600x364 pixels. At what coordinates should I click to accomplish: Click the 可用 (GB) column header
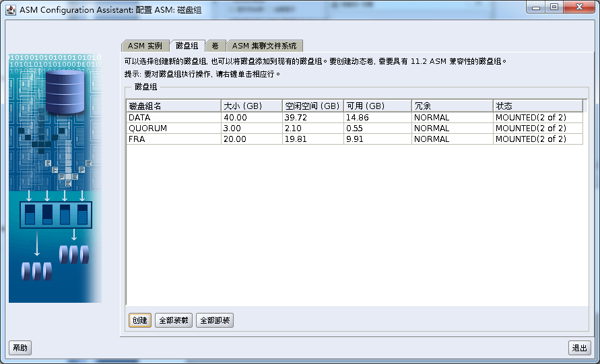377,106
